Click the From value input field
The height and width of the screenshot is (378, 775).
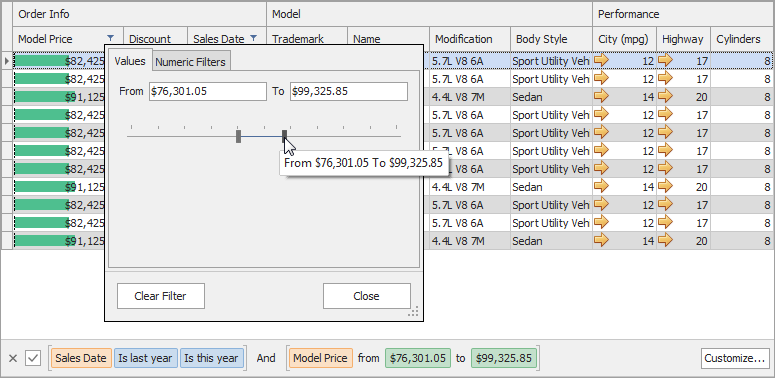pyautogui.click(x=208, y=91)
